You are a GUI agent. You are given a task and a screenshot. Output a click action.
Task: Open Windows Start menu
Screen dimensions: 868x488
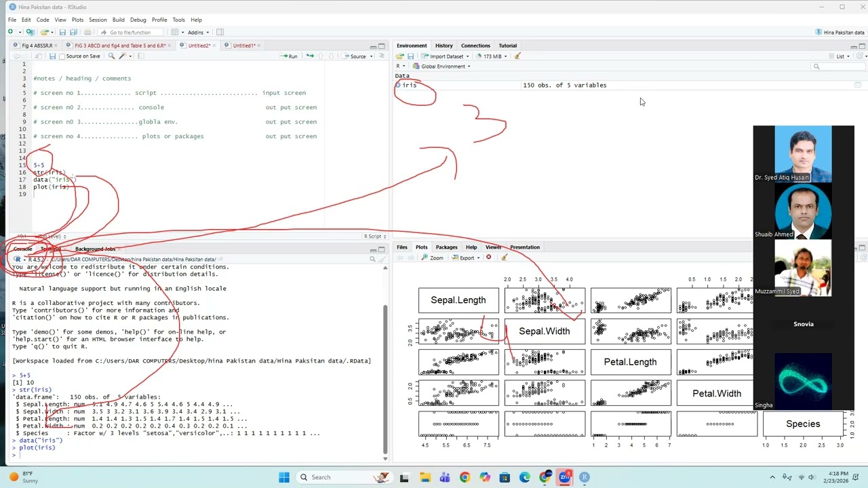point(283,477)
